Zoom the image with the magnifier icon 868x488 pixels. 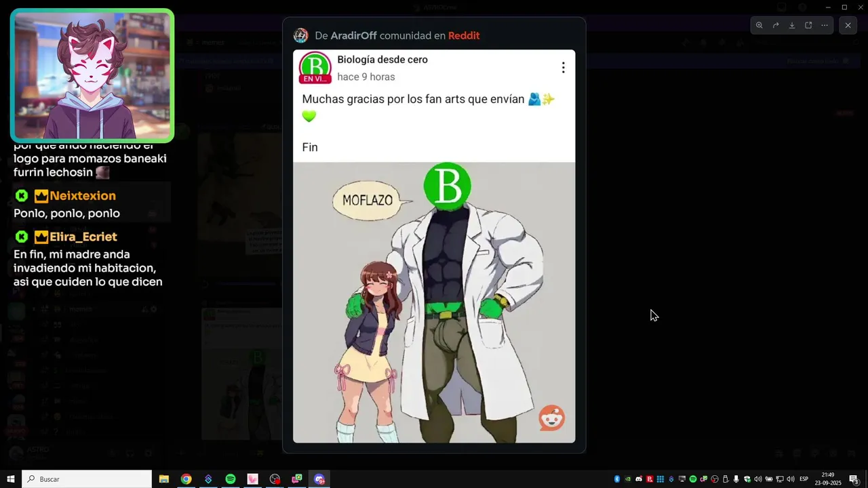click(759, 25)
